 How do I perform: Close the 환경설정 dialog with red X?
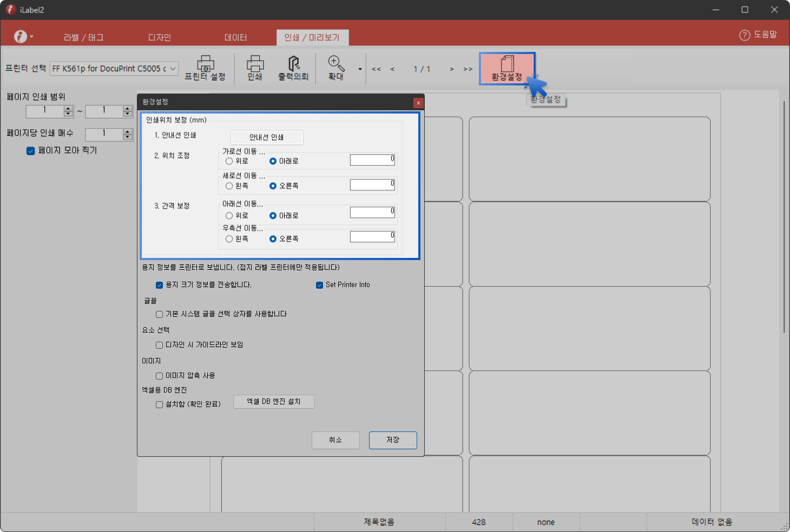pyautogui.click(x=418, y=103)
